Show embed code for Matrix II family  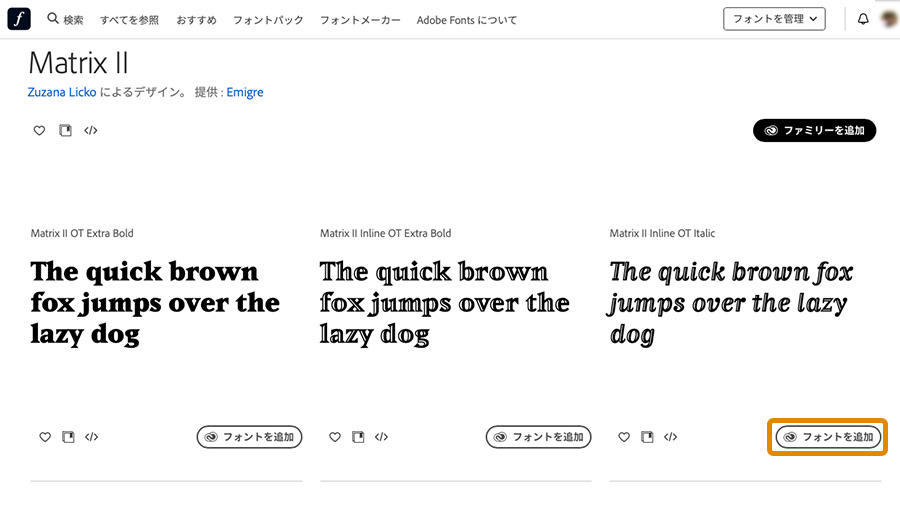click(x=91, y=131)
